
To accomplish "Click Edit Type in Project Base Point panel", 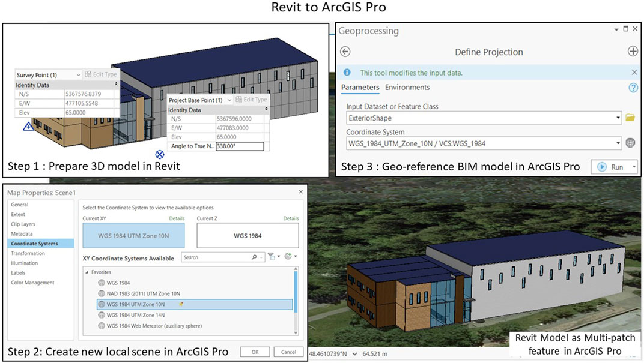I will pyautogui.click(x=251, y=99).
